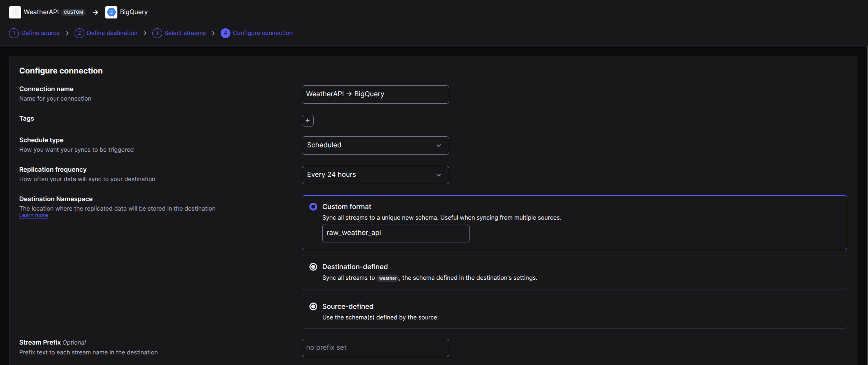Go to Select streams step
Viewport: 868px width, 365px height.
click(185, 33)
